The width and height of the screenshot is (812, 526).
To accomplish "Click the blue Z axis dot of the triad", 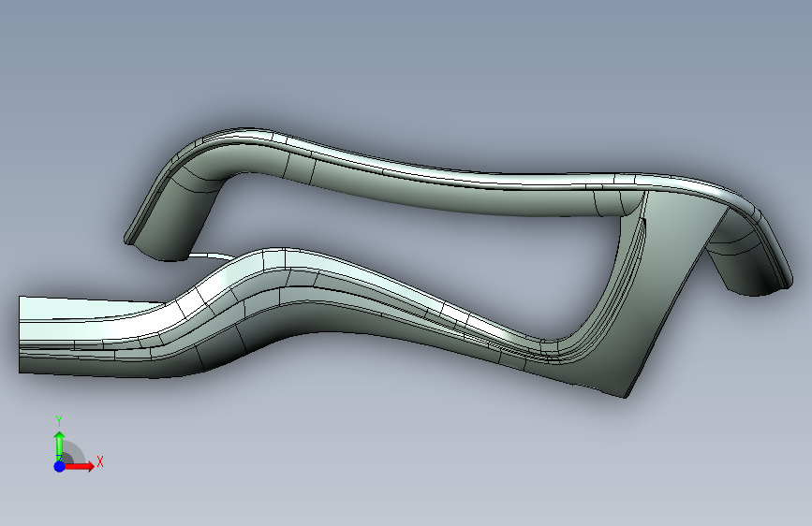I will click(x=59, y=466).
